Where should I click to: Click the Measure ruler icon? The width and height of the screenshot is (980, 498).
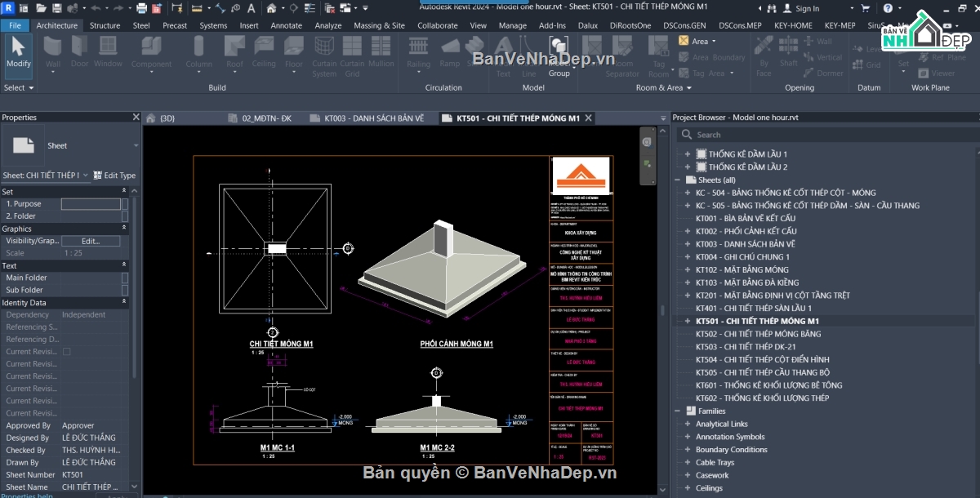point(196,7)
